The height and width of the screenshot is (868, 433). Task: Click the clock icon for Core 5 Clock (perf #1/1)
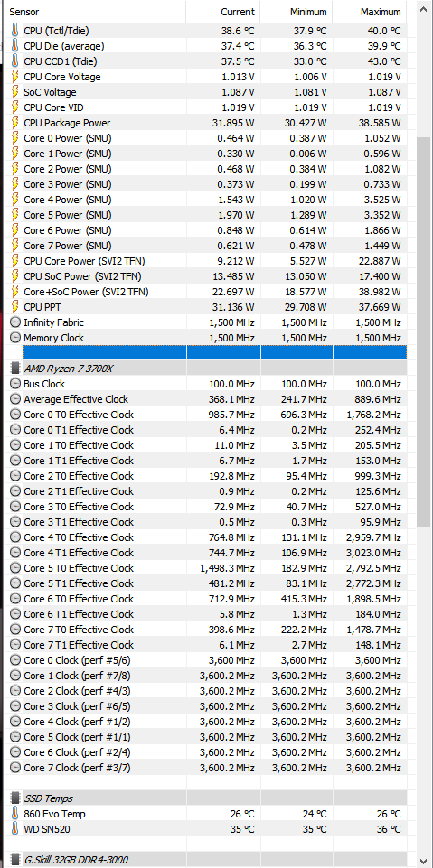(15, 737)
